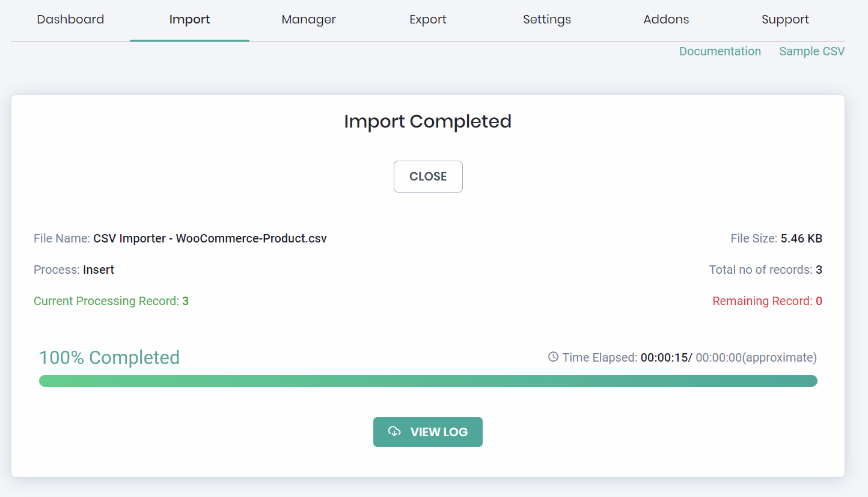
Task: Open the Dashboard tab
Action: click(x=70, y=19)
